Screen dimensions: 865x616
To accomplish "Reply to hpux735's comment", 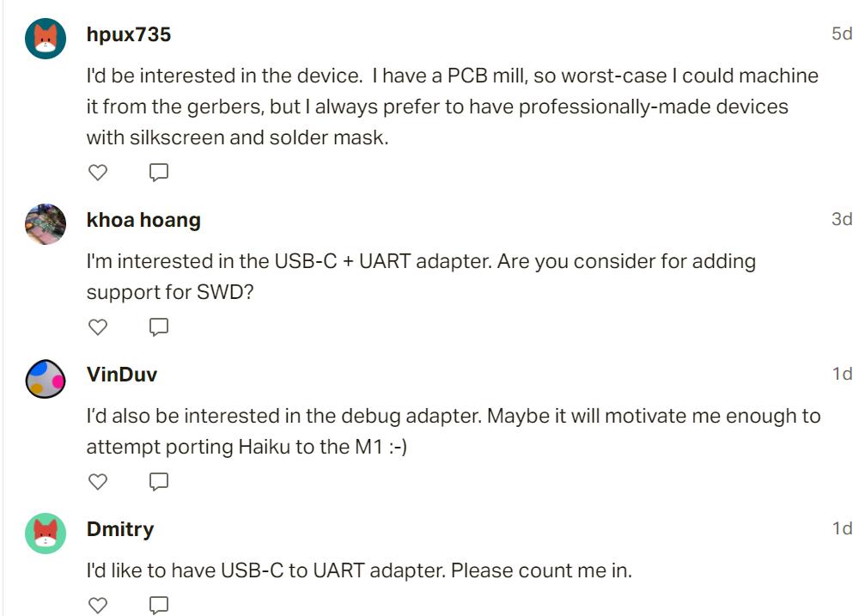I will (159, 173).
